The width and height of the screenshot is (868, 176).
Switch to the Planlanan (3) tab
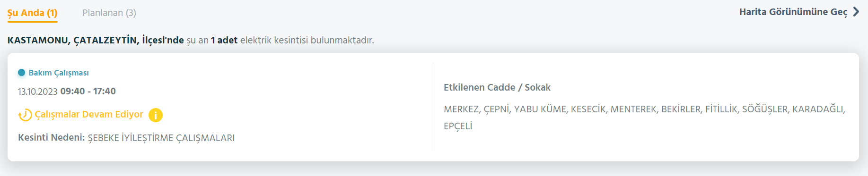click(x=109, y=13)
